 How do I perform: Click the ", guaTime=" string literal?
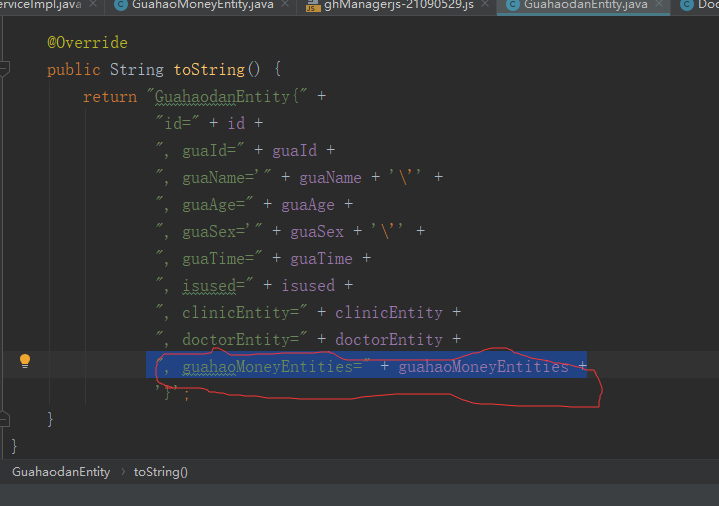point(209,259)
